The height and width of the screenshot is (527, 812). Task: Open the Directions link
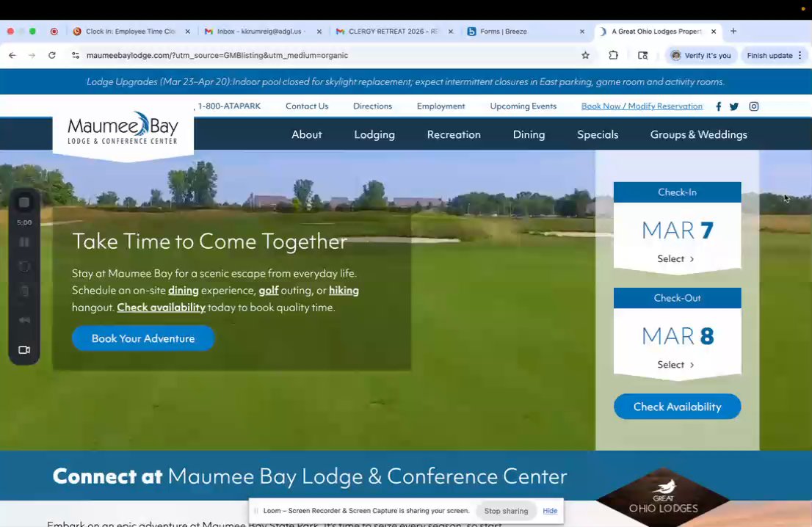pyautogui.click(x=372, y=106)
